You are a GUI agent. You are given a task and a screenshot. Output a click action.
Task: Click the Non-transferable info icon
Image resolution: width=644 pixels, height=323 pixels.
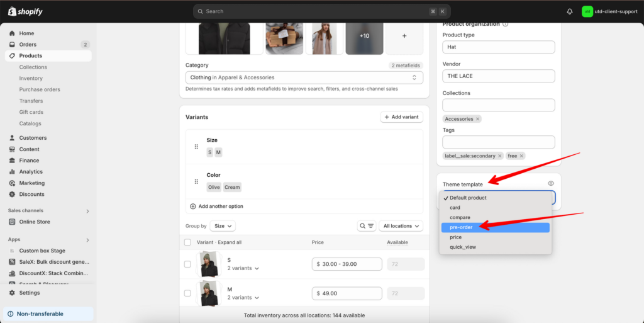click(x=10, y=314)
